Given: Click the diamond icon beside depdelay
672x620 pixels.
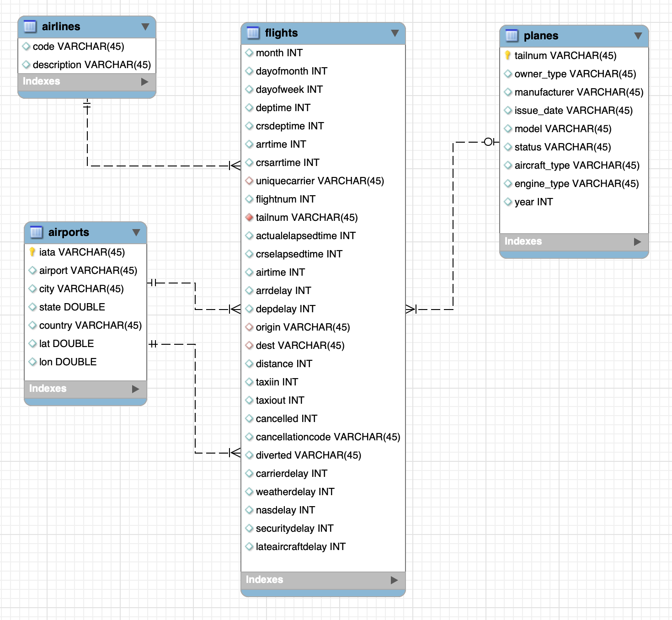Looking at the screenshot, I should click(249, 309).
